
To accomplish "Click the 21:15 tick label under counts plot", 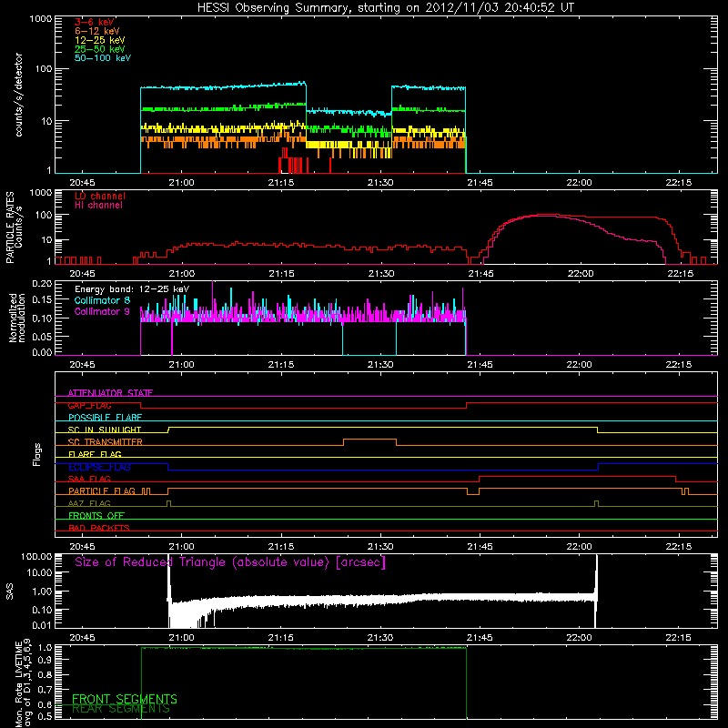I will pyautogui.click(x=281, y=183).
